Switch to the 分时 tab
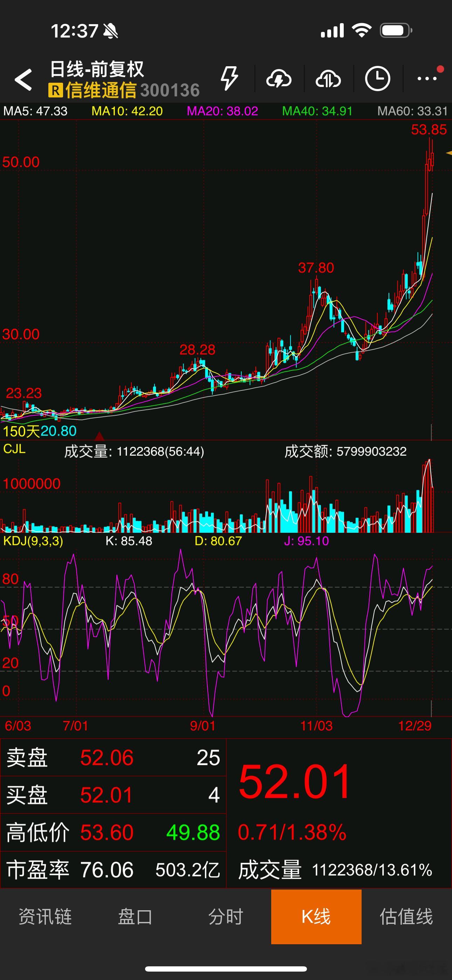 [226, 917]
